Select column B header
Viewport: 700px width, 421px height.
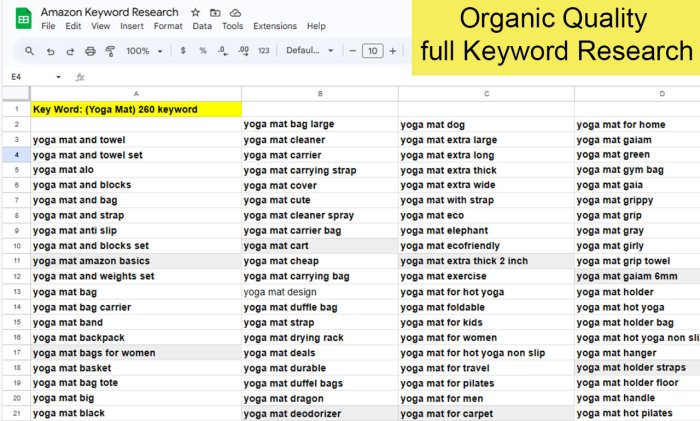click(x=320, y=94)
